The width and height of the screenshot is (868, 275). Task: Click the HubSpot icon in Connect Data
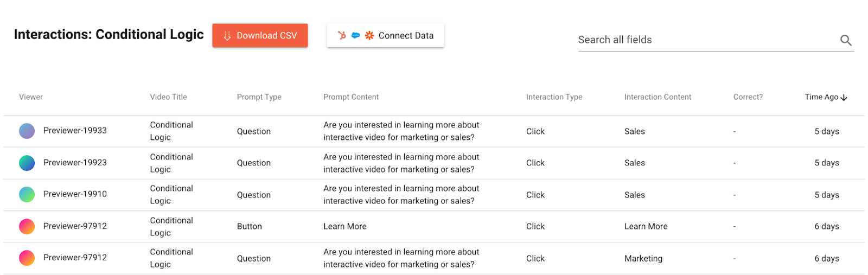pos(342,35)
